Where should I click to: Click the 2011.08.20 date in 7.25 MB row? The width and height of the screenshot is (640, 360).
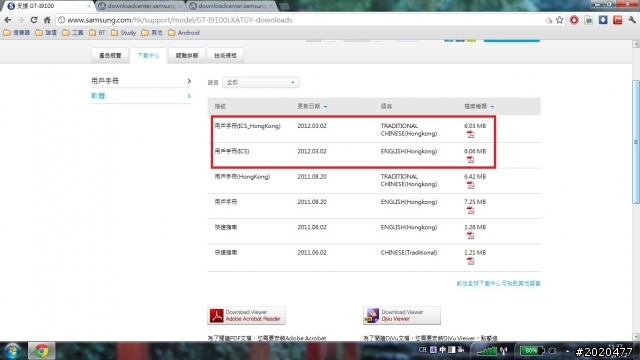312,202
